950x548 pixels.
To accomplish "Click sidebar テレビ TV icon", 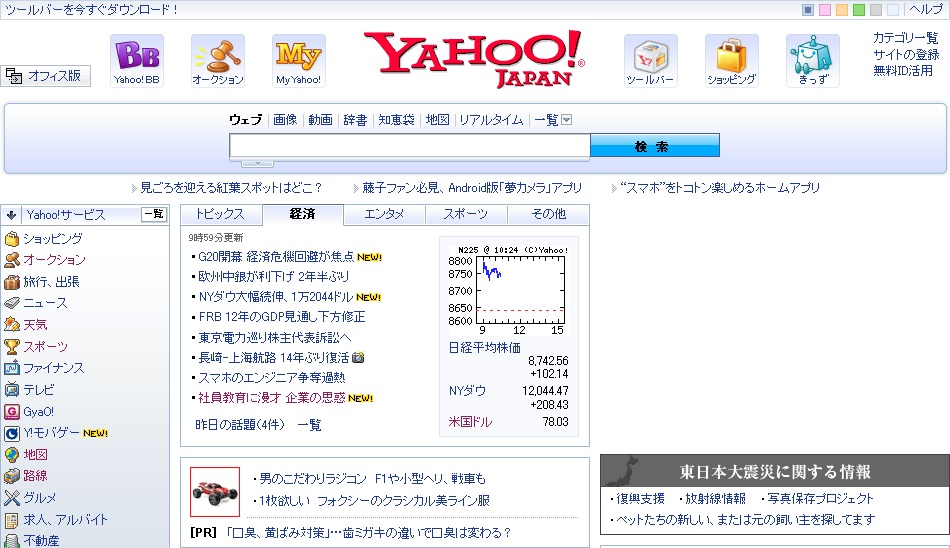I will [x=12, y=390].
